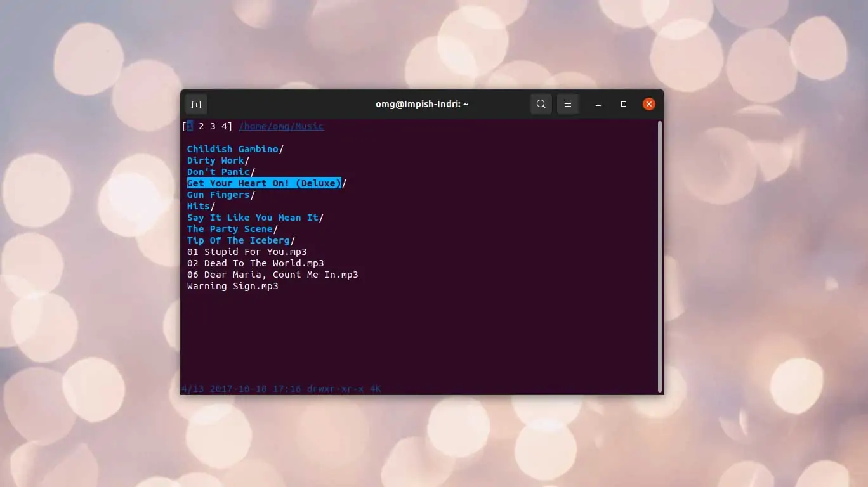
Task: Switch to context 2 in nnn
Action: (201, 126)
